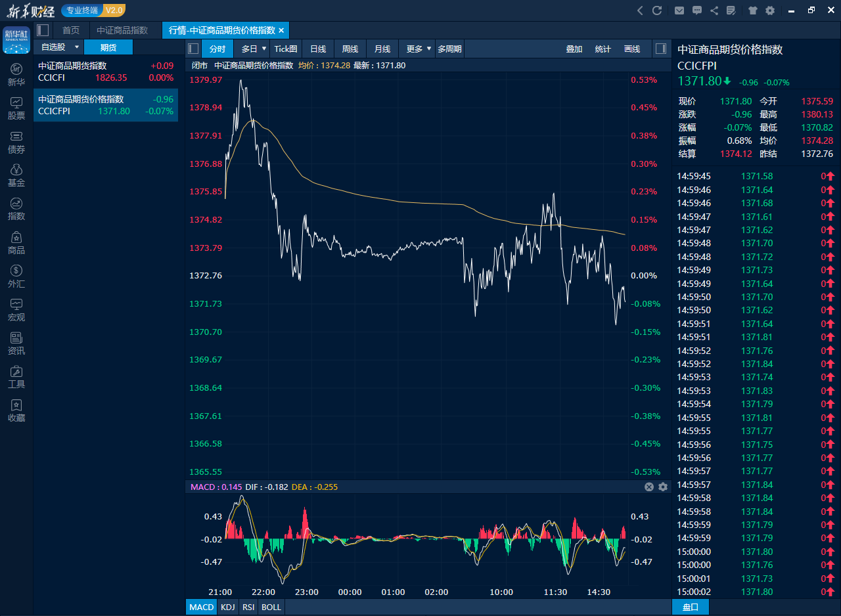The height and width of the screenshot is (616, 841).
Task: Click the 专业终端 V2.0 badge
Action: (93, 11)
